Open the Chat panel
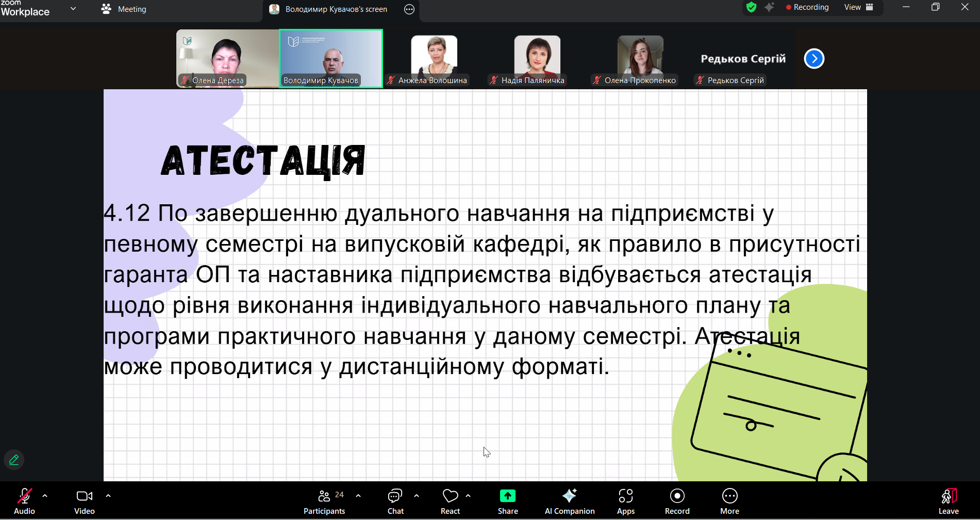980x520 pixels. [x=395, y=501]
